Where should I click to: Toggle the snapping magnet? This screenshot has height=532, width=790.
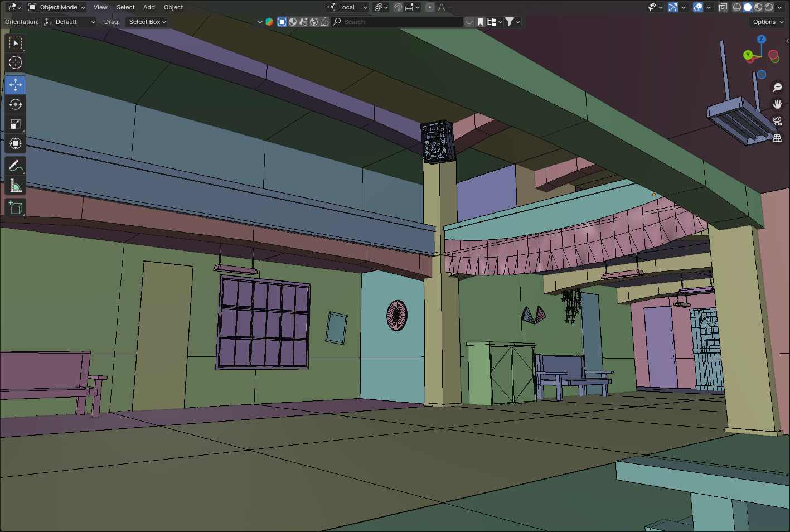[x=398, y=7]
